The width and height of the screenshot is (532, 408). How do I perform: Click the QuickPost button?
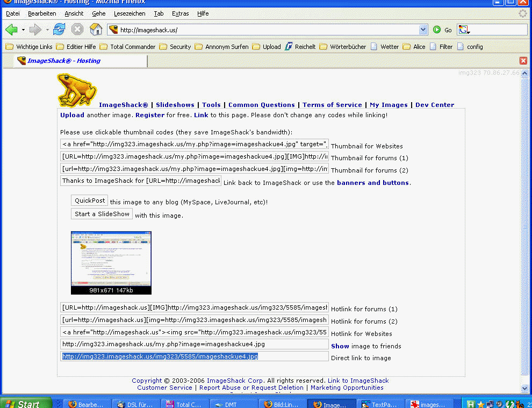coord(90,201)
